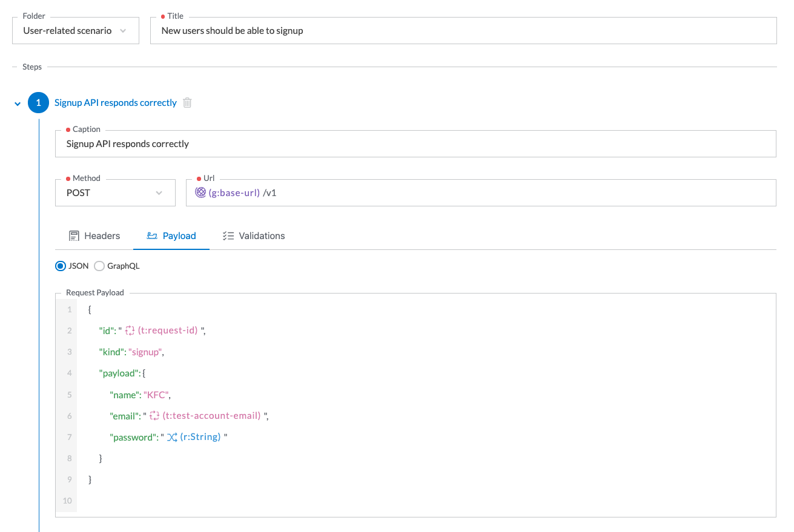Select the JSON payload type
This screenshot has width=794, height=532.
pyautogui.click(x=60, y=266)
